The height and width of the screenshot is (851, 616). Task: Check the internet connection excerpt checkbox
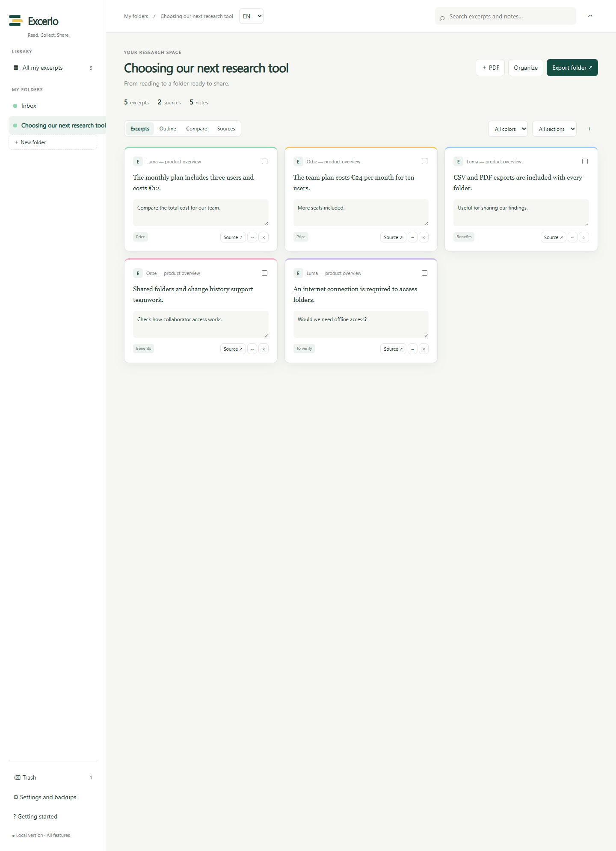pos(424,273)
